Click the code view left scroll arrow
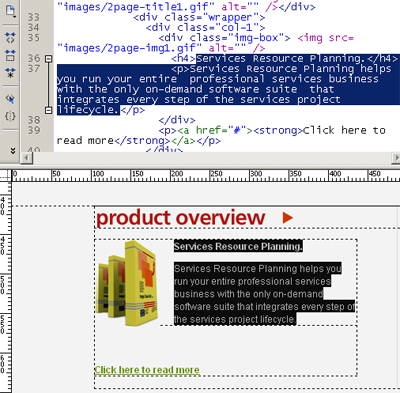400x393 pixels. [26, 158]
